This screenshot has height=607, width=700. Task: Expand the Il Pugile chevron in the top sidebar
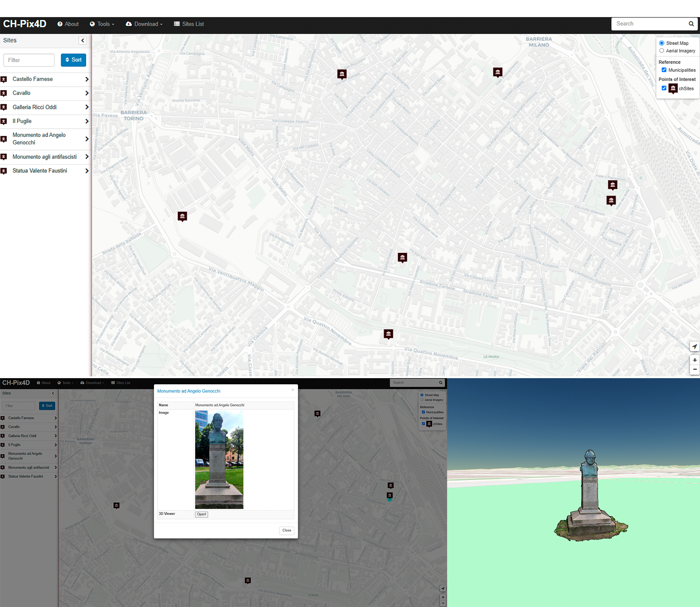[x=87, y=121]
